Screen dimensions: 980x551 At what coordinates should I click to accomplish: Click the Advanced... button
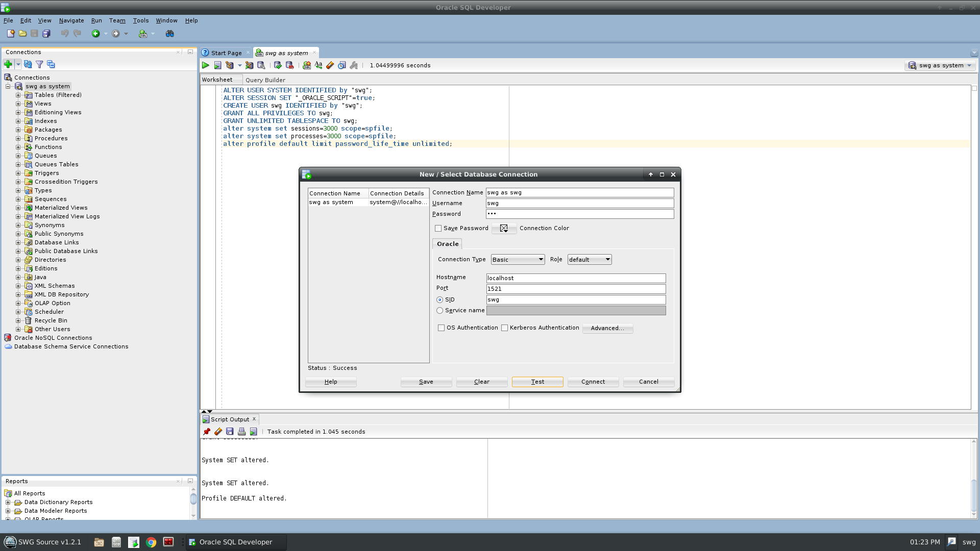pos(607,328)
